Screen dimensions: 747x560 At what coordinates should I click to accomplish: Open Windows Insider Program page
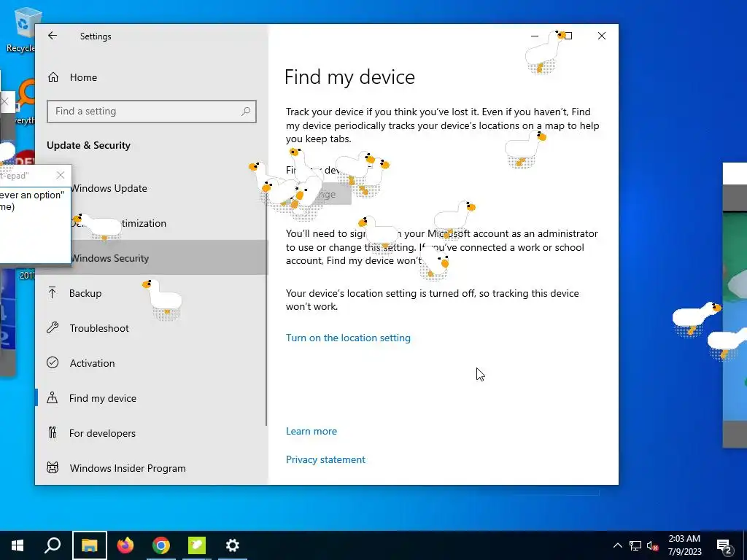click(152, 468)
